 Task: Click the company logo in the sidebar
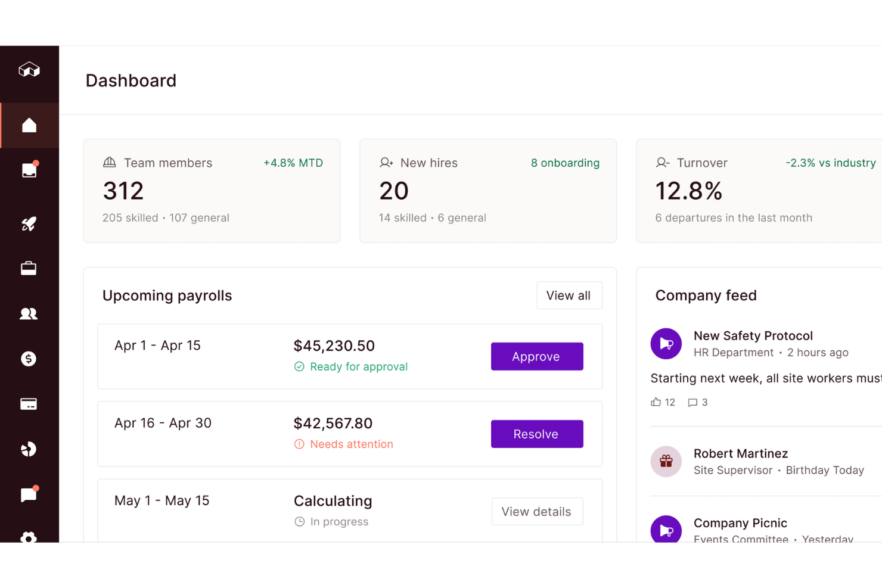click(x=29, y=70)
